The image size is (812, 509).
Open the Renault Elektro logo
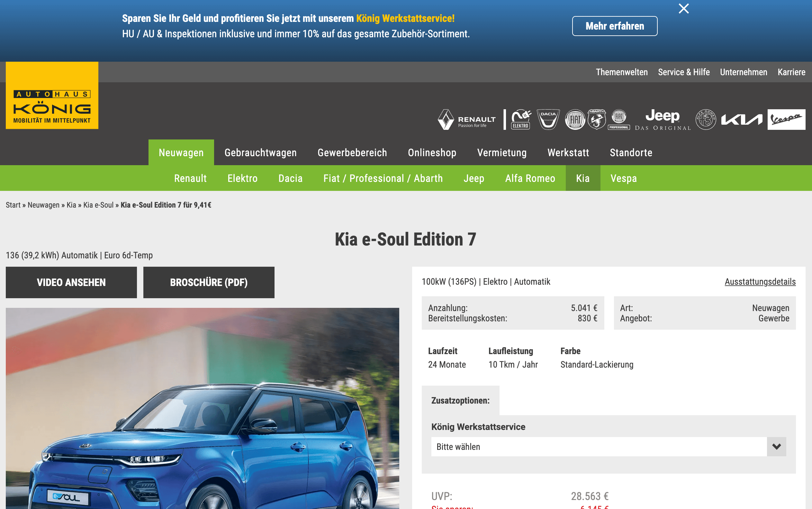pyautogui.click(x=521, y=120)
